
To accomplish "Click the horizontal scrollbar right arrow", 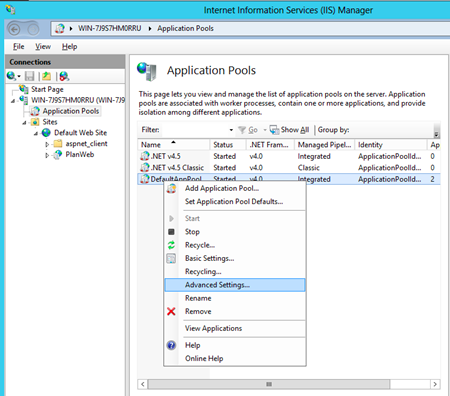I will [435, 384].
